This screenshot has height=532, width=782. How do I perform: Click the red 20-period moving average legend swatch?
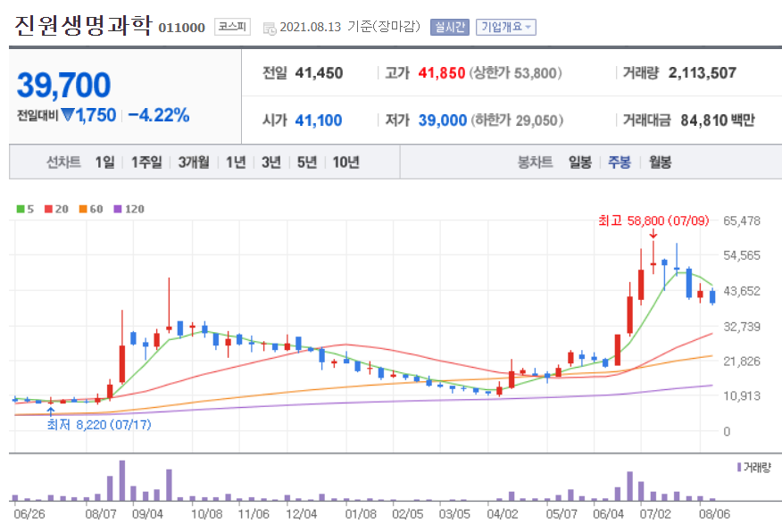[48, 210]
